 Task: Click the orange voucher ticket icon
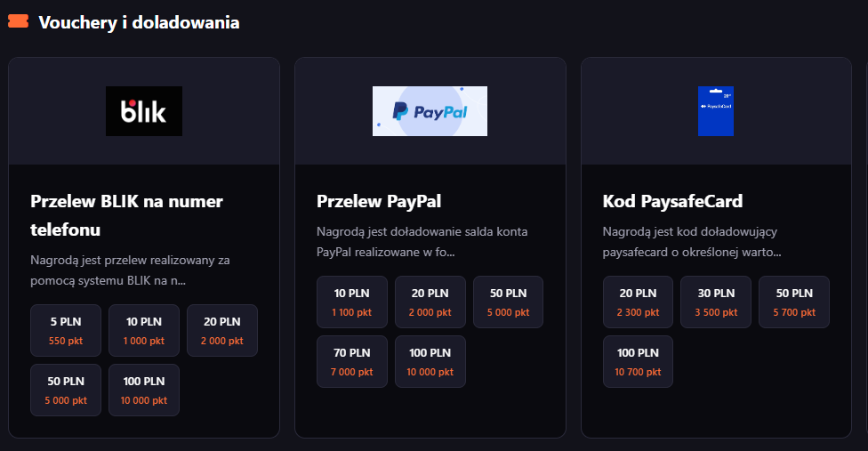point(18,22)
